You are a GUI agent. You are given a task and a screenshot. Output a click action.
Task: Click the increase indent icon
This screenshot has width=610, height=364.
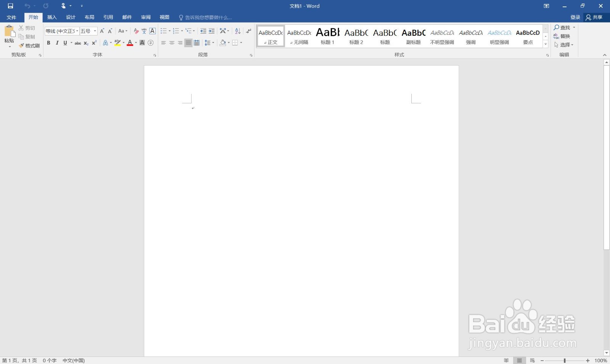click(212, 31)
